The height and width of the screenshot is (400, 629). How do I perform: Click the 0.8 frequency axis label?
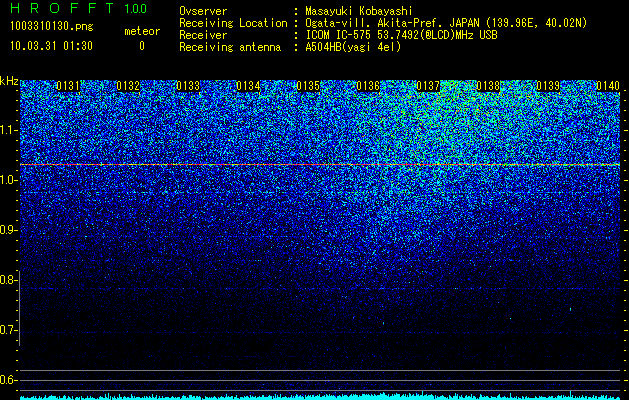[x=8, y=280]
